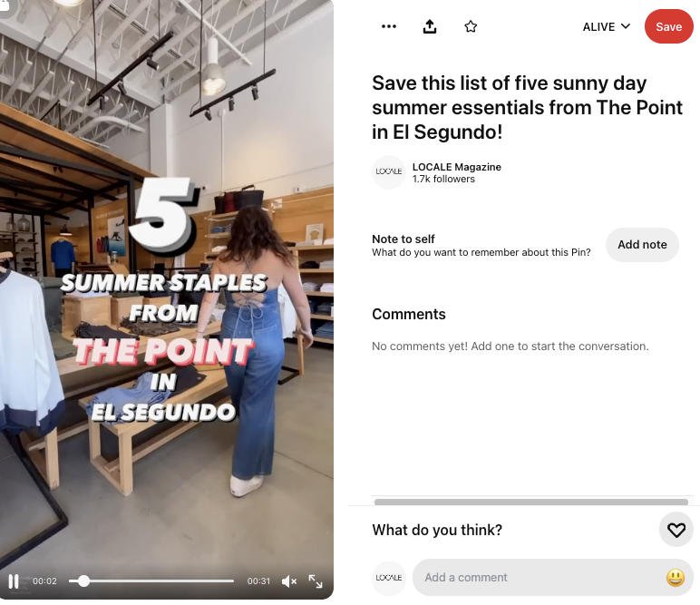Open LOCALE Magazine profile link
The height and width of the screenshot is (605, 700).
pyautogui.click(x=456, y=167)
